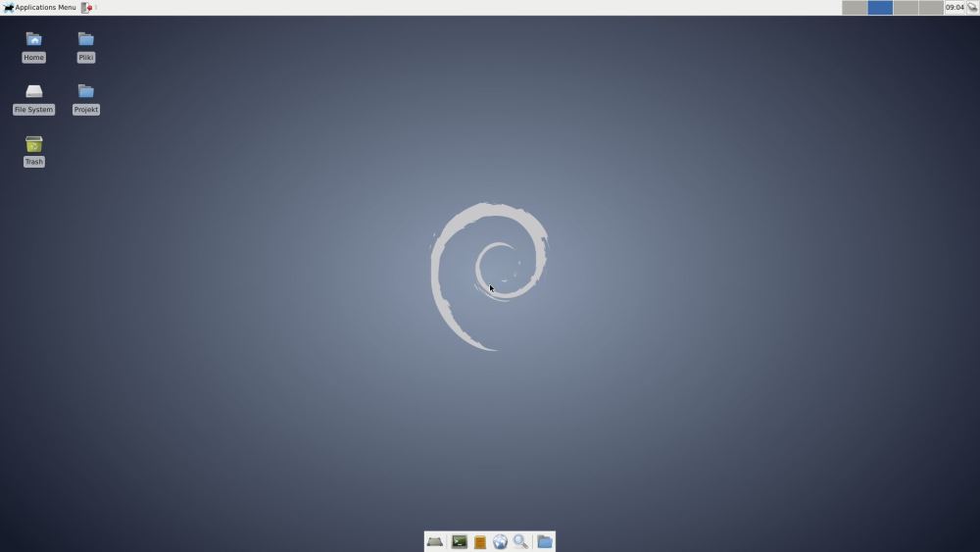Switch to the fourth workspace
Viewport: 980px width, 552px height.
coord(931,7)
